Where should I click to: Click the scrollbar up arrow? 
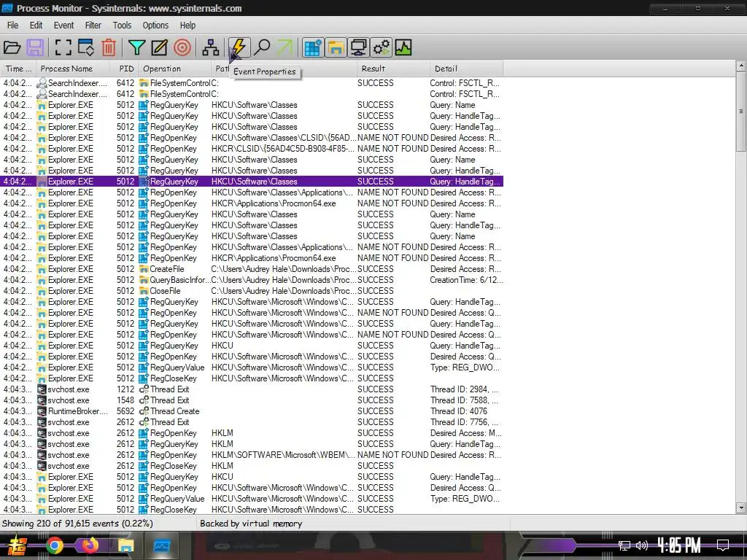741,66
